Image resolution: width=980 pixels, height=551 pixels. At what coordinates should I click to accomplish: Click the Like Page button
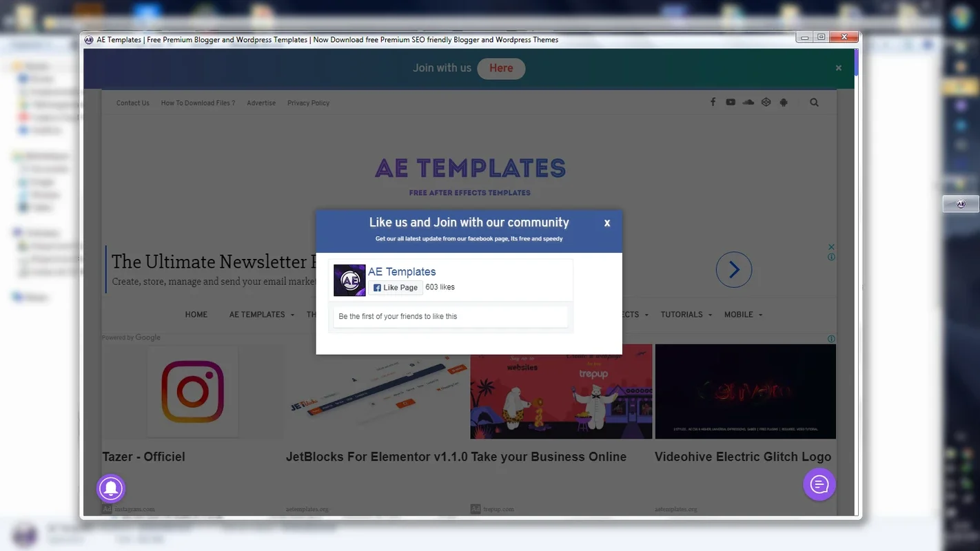396,288
